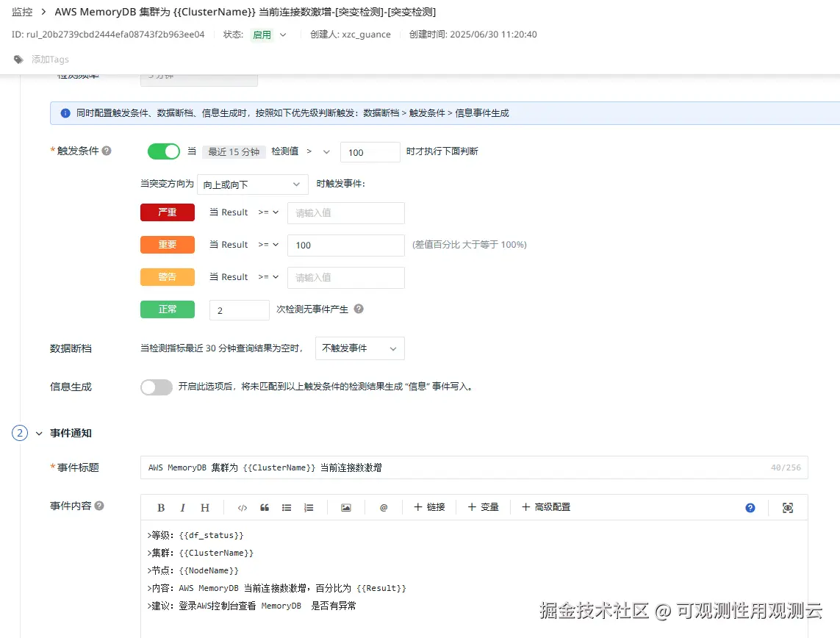Click the orange 重要 level label

[167, 244]
